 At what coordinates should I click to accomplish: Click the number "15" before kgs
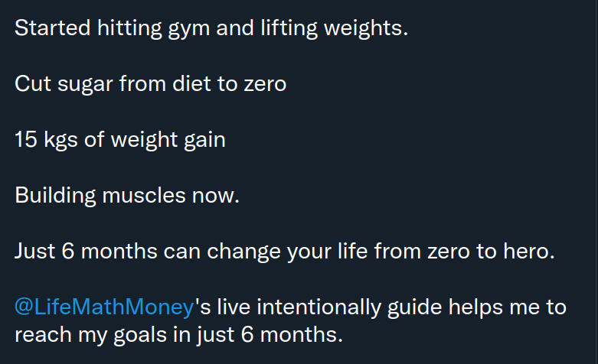coord(26,140)
